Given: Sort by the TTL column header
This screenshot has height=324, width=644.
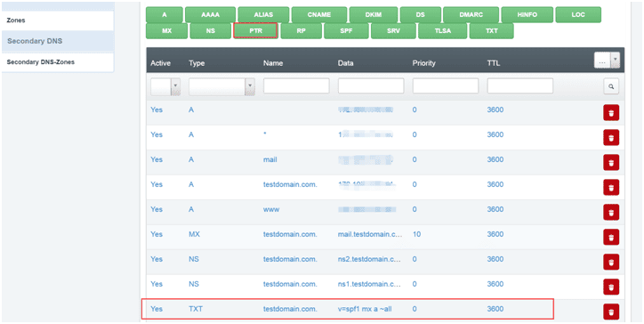Looking at the screenshot, I should tap(494, 63).
